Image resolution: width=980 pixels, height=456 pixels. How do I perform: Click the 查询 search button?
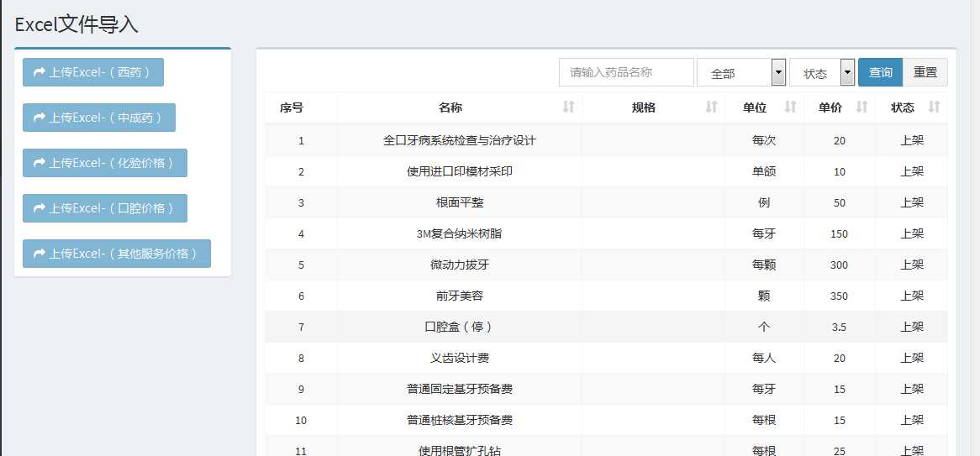pos(880,72)
